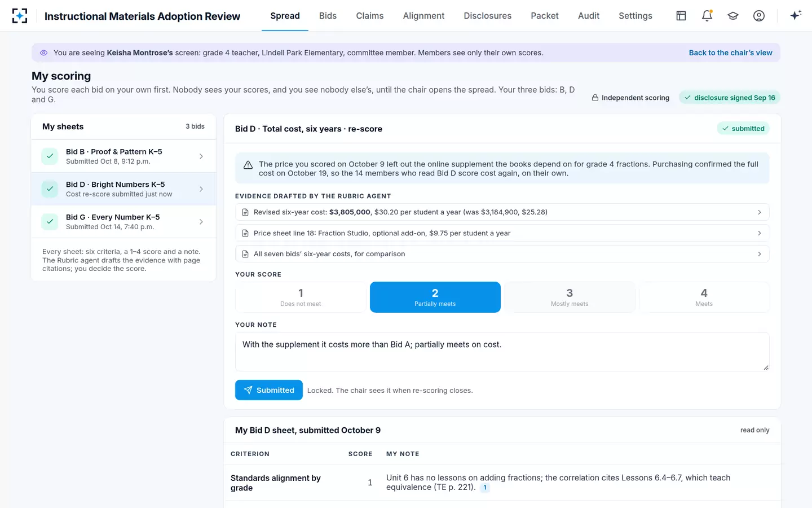The image size is (812, 508).
Task: Click the check icon in the disclosure signed badge
Action: (x=687, y=98)
